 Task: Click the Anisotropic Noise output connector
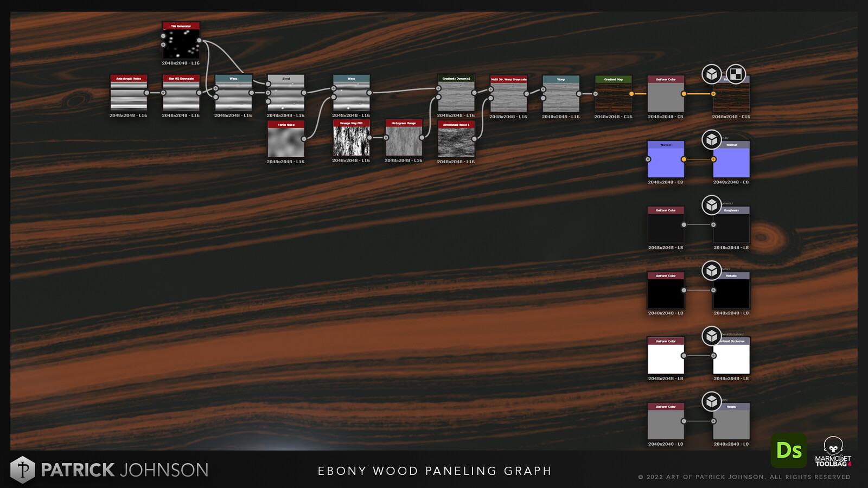[146, 93]
